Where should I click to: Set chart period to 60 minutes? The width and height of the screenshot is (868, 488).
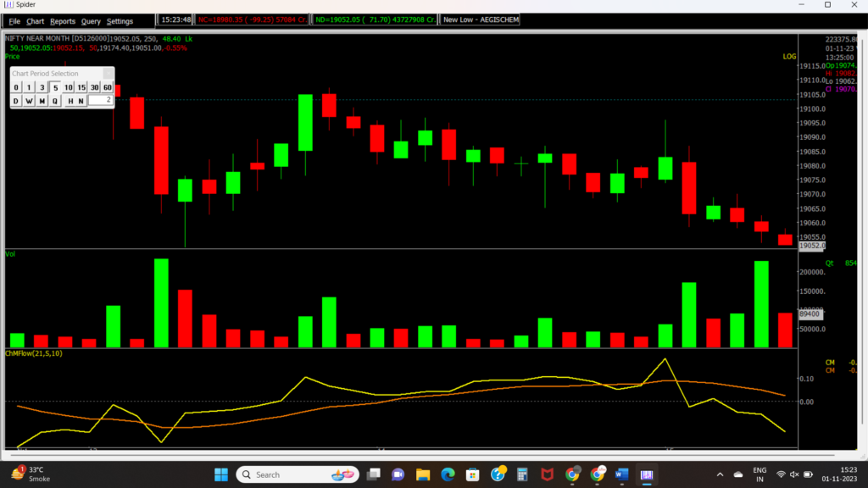pyautogui.click(x=108, y=87)
